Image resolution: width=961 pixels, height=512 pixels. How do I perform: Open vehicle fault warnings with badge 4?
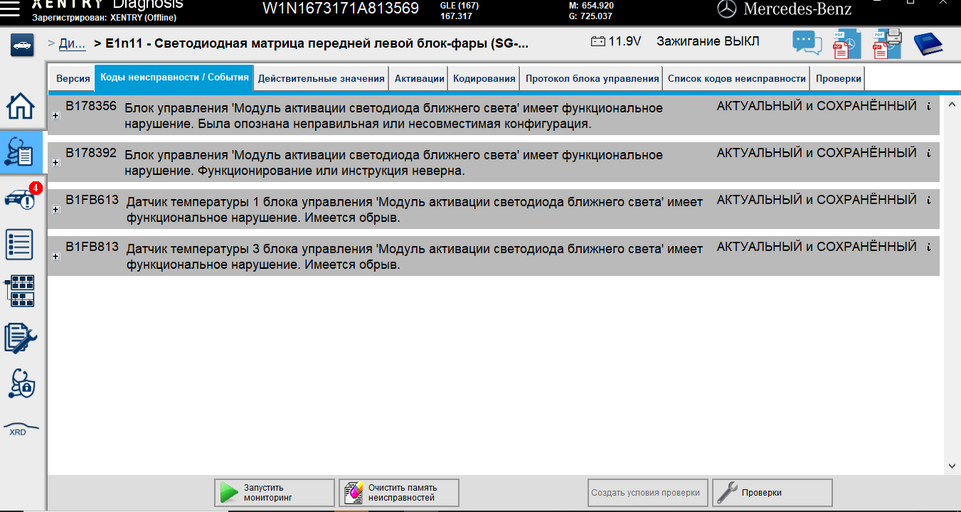23,197
